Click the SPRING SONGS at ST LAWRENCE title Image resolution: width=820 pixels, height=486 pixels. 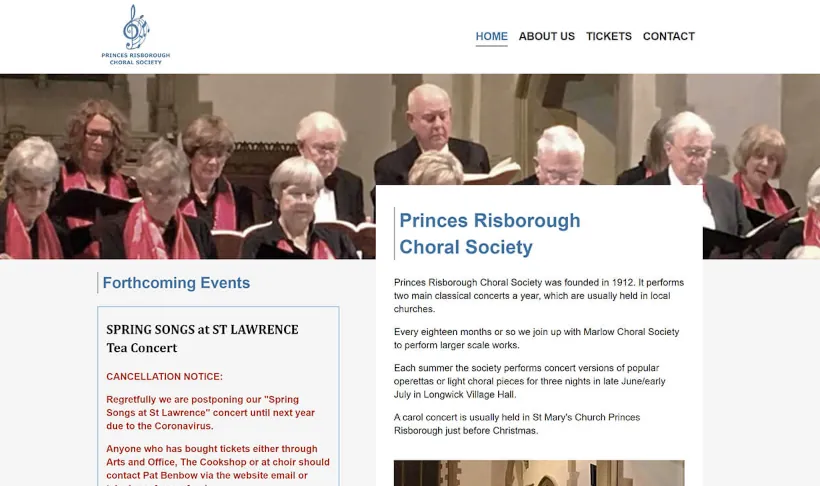pos(202,330)
